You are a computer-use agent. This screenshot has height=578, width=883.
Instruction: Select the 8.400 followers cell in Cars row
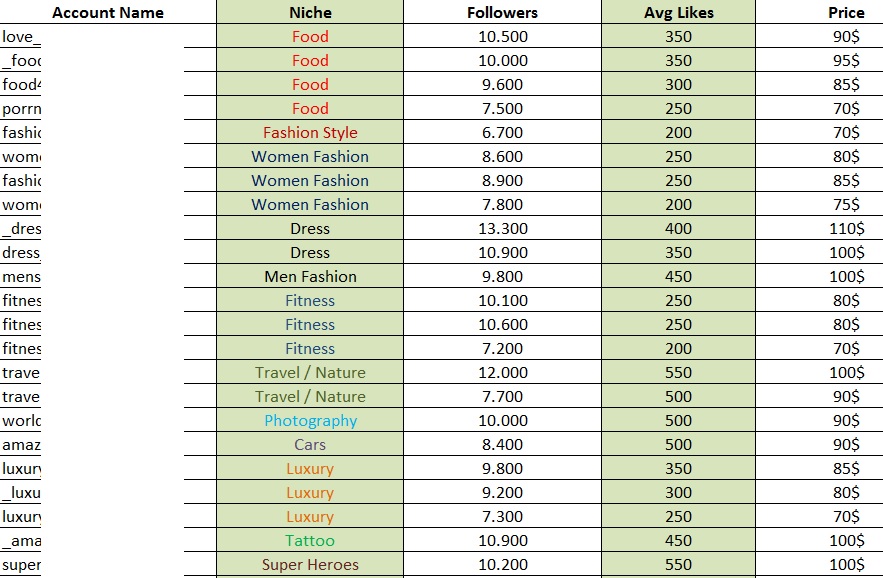click(502, 444)
